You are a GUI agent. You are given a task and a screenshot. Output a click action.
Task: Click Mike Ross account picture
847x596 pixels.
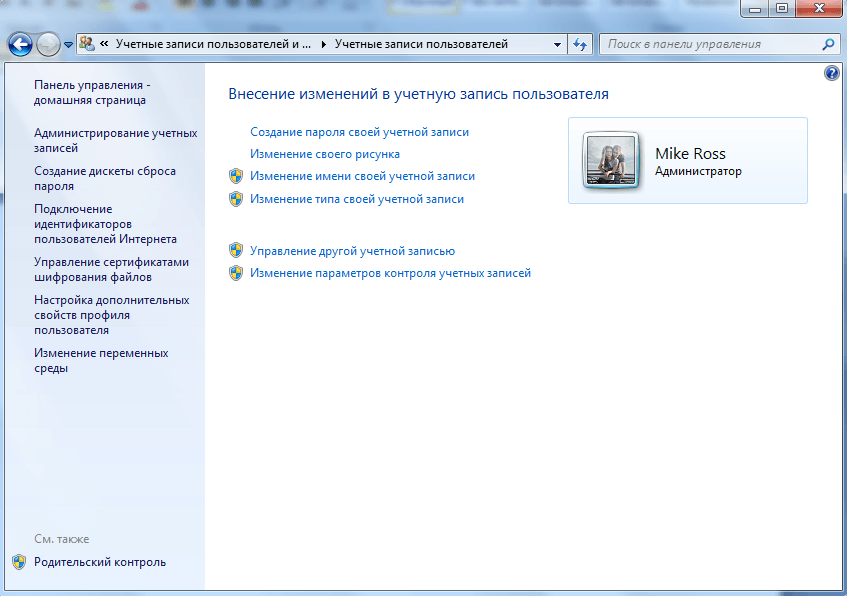click(x=609, y=160)
